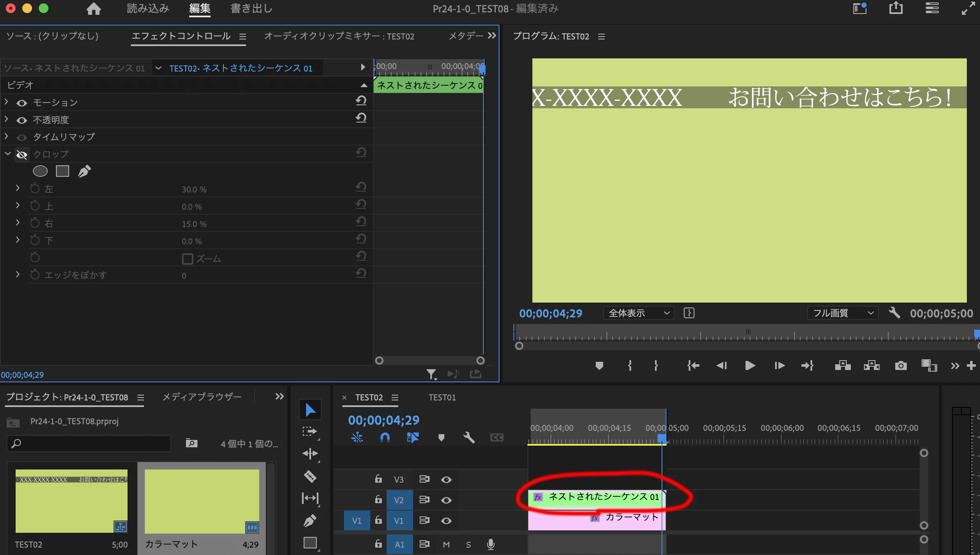This screenshot has width=980, height=555.
Task: Click the 左 crop value 30.0 %
Action: [x=194, y=190]
